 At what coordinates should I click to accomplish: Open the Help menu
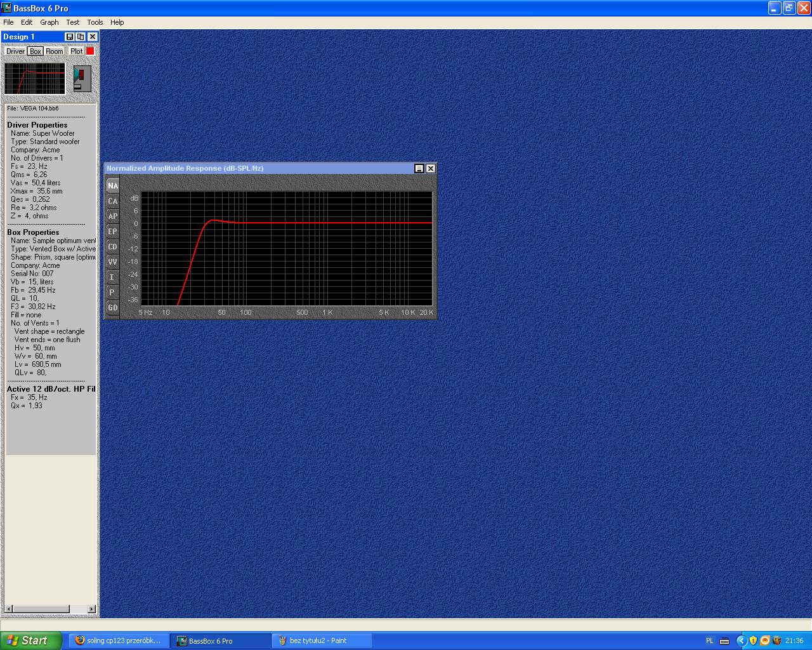(117, 22)
